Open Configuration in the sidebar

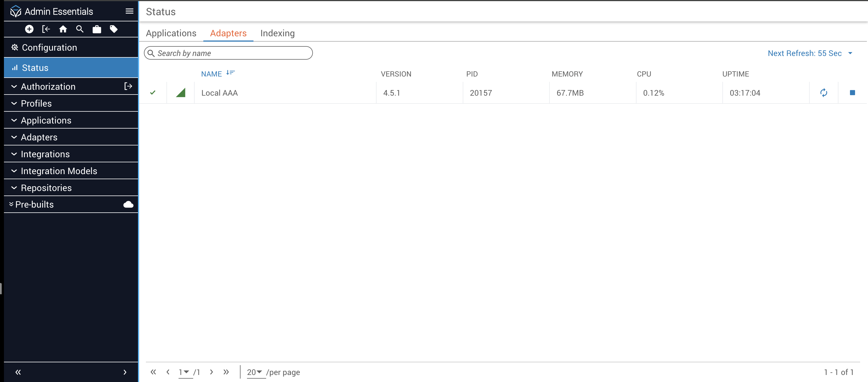click(49, 48)
